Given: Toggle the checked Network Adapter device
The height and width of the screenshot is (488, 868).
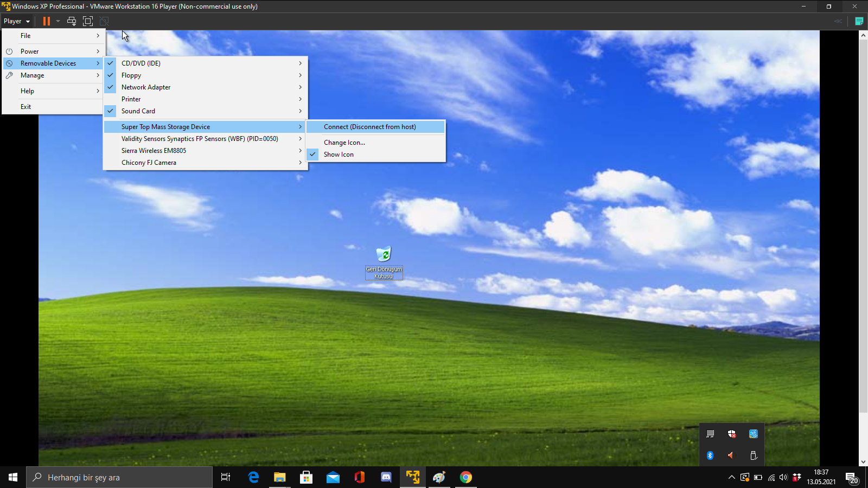Looking at the screenshot, I should [x=205, y=87].
